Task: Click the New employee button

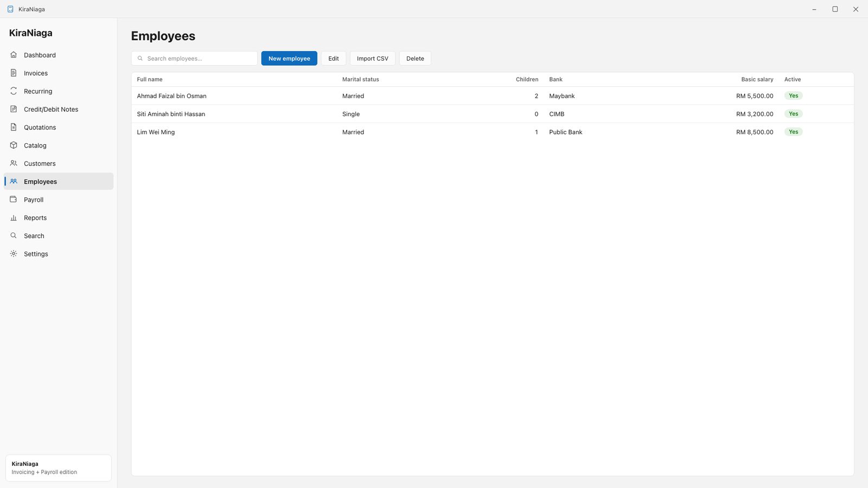Action: click(289, 59)
